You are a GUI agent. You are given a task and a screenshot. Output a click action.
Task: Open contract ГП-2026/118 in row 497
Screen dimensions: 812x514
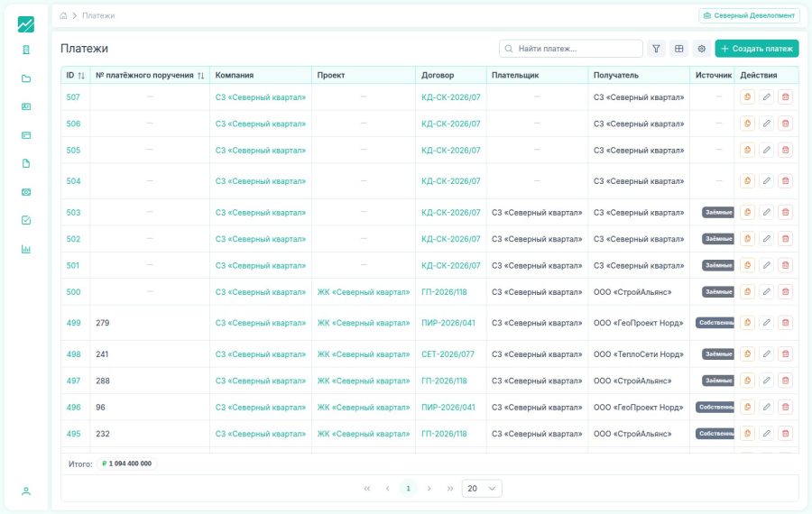pos(444,381)
